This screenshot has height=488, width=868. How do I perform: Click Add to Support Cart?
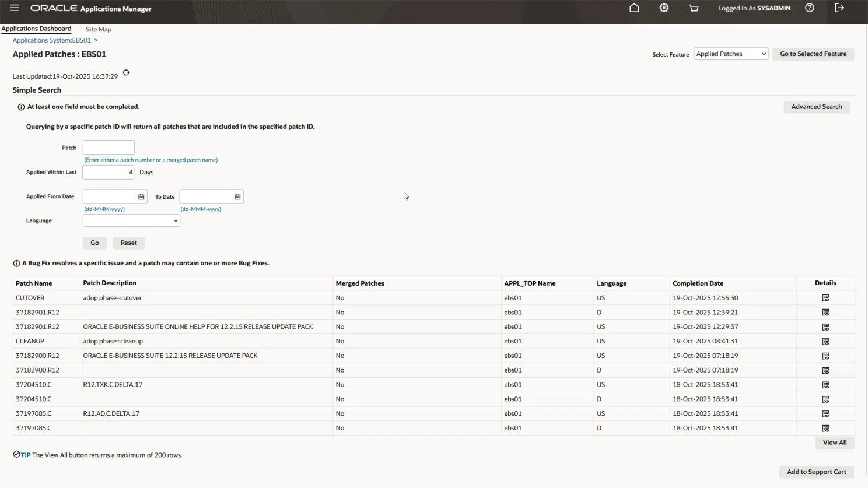(817, 472)
